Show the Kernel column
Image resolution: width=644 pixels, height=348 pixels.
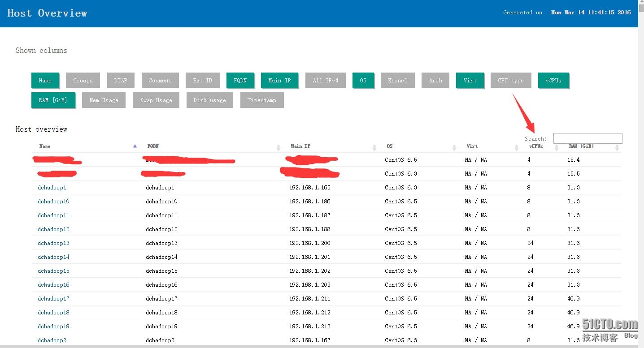point(398,80)
